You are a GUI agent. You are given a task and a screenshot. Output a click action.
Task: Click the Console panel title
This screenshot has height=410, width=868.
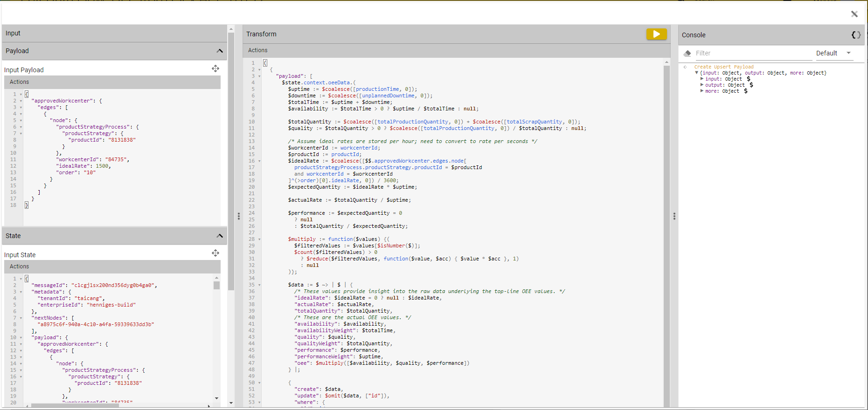pos(694,35)
